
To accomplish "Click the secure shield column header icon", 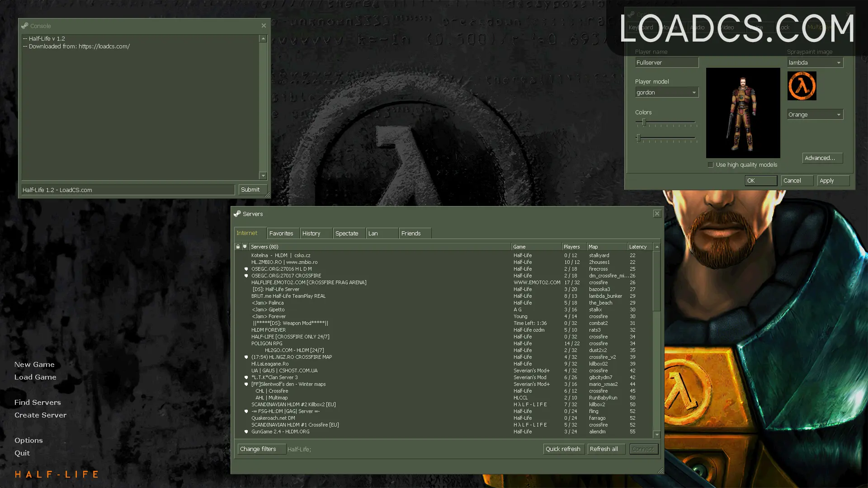I will pyautogui.click(x=245, y=247).
